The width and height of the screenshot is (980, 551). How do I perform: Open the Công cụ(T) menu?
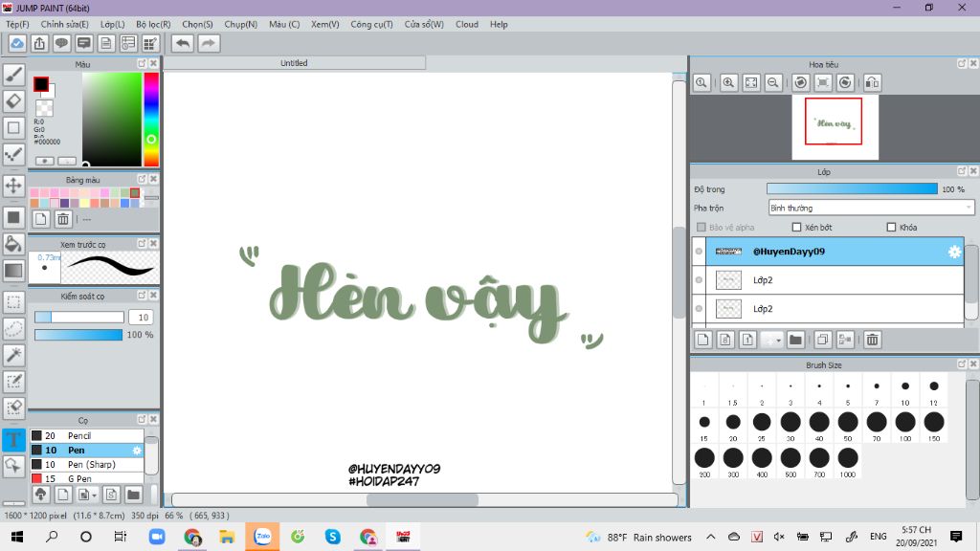(372, 24)
